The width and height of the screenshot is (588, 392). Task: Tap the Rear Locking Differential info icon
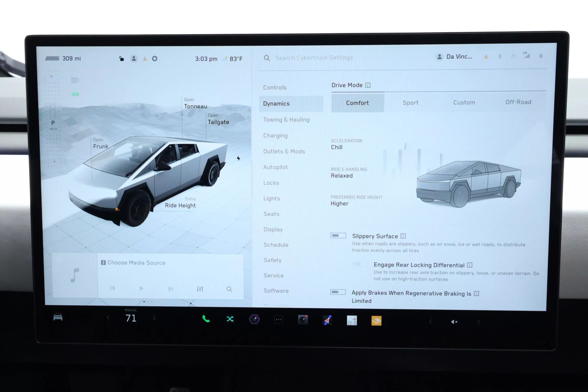tap(470, 265)
